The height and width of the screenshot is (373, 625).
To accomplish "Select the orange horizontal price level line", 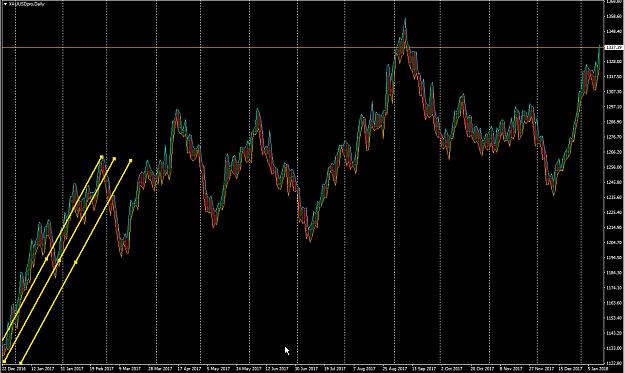I will pyautogui.click(x=303, y=47).
